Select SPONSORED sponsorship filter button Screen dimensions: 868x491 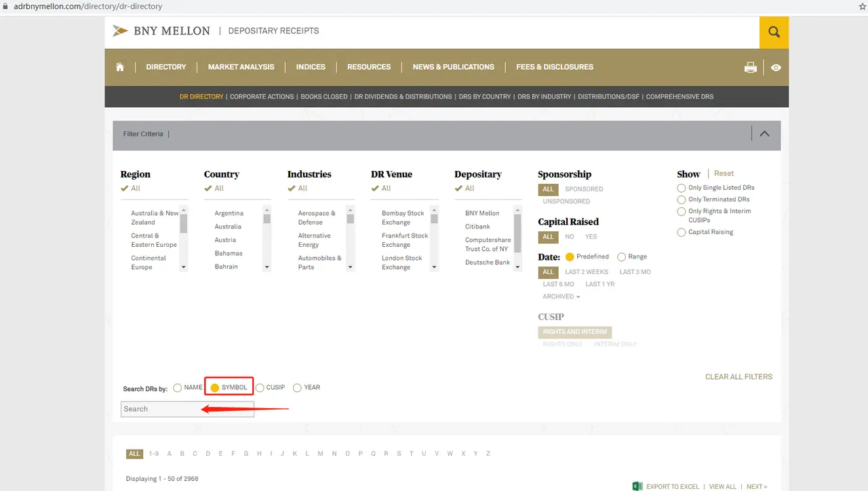pos(584,189)
